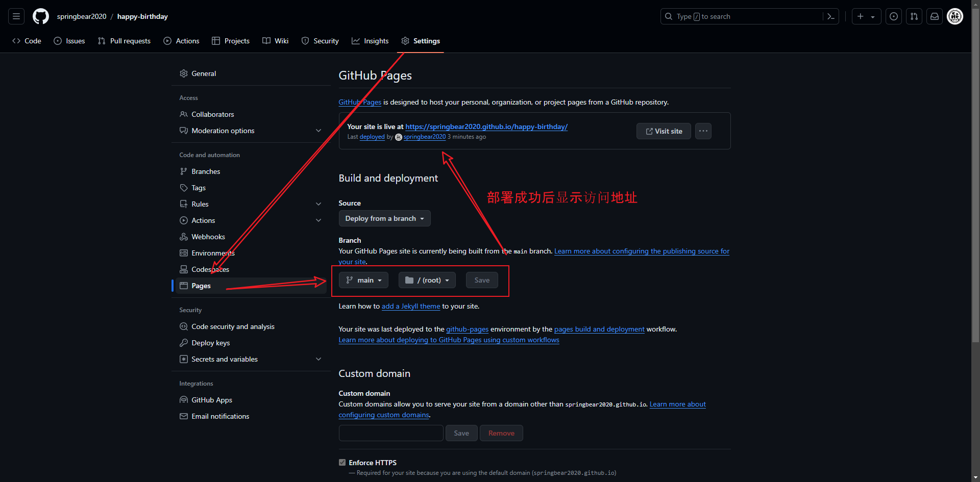Click the custom domain input field
The width and height of the screenshot is (980, 482).
click(x=391, y=433)
